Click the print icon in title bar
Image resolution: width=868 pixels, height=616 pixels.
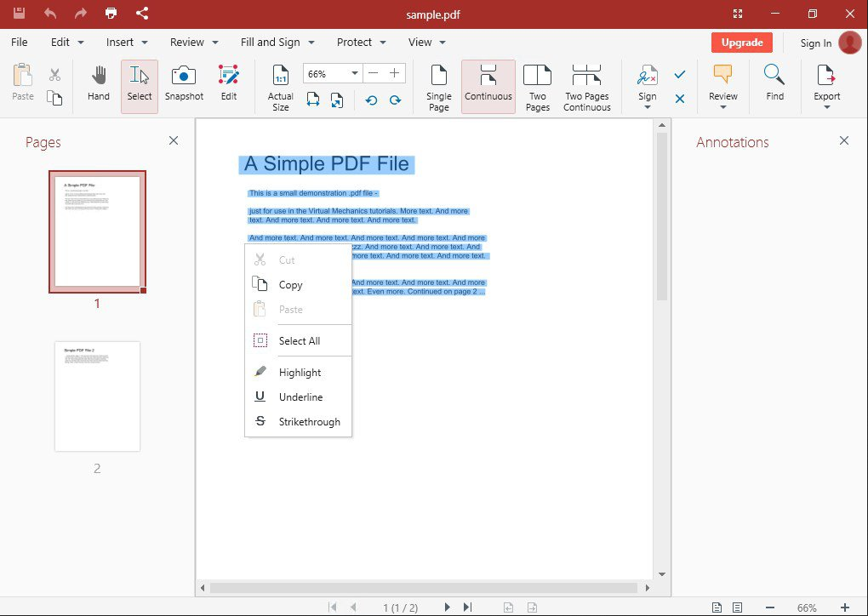(x=111, y=14)
